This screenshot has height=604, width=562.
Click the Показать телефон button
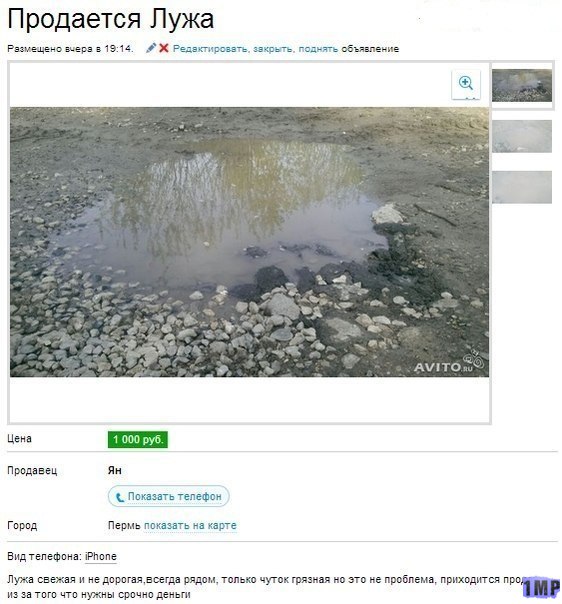point(169,496)
